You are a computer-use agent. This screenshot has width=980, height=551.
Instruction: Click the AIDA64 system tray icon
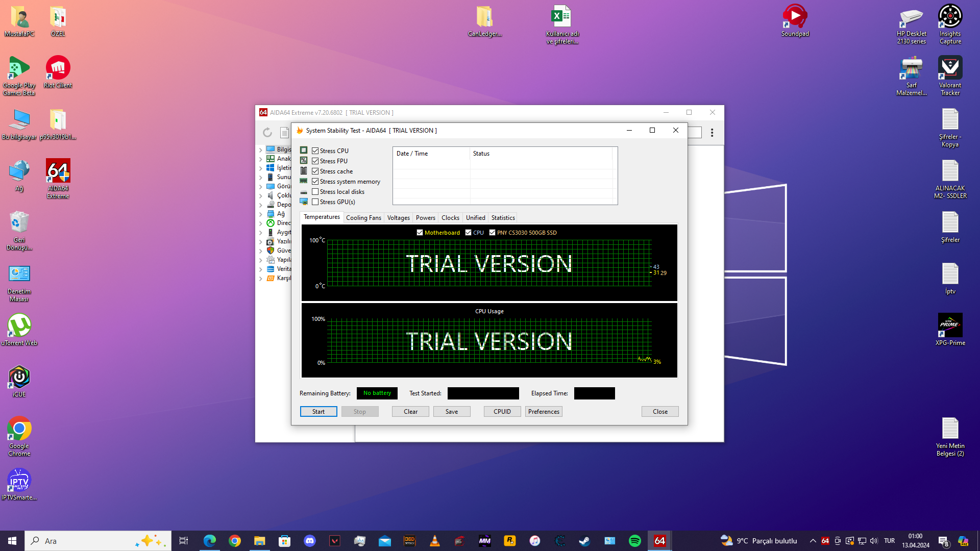pyautogui.click(x=825, y=541)
